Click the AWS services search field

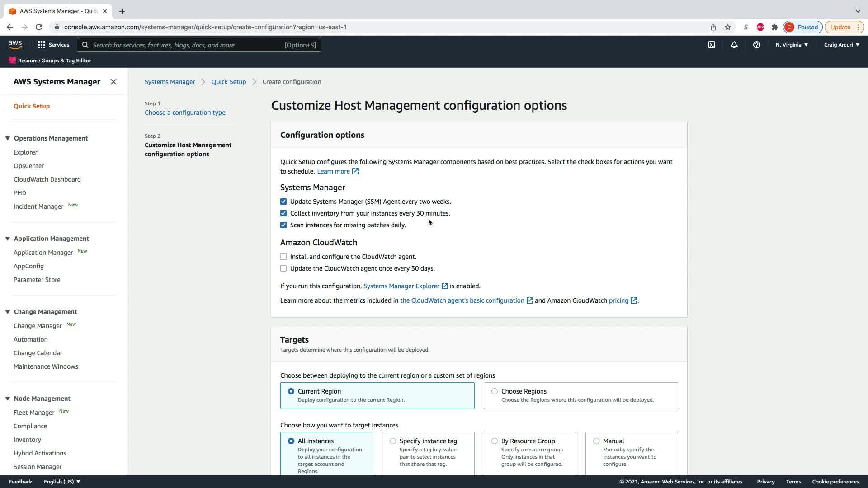pos(188,45)
